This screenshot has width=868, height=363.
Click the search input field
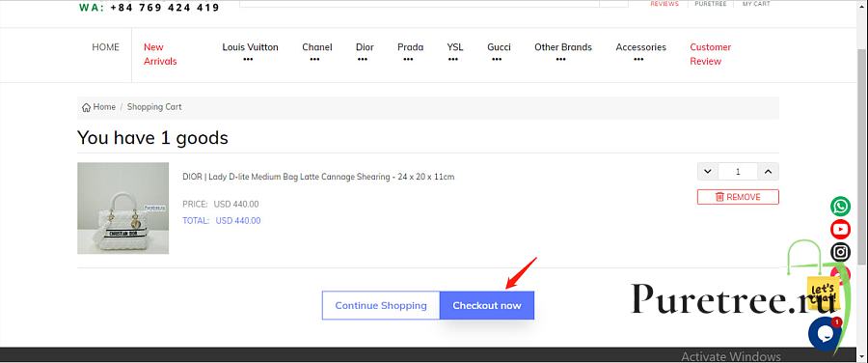(420, 3)
